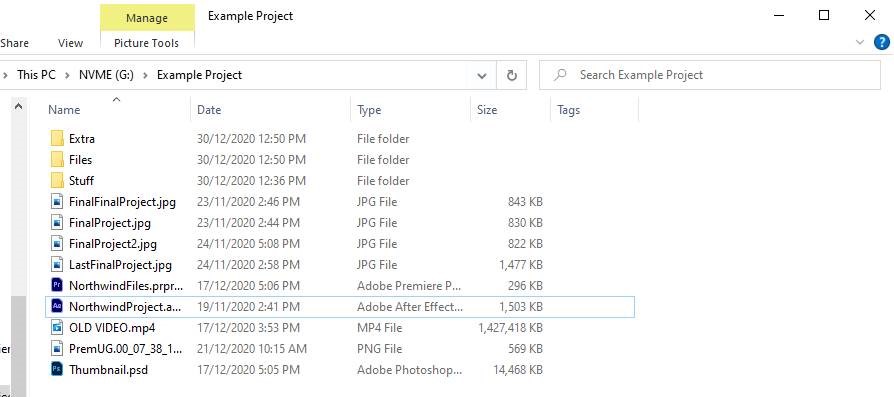Image resolution: width=894 pixels, height=397 pixels.
Task: Select the NorthwindFiles.prpr... file name
Action: click(127, 285)
